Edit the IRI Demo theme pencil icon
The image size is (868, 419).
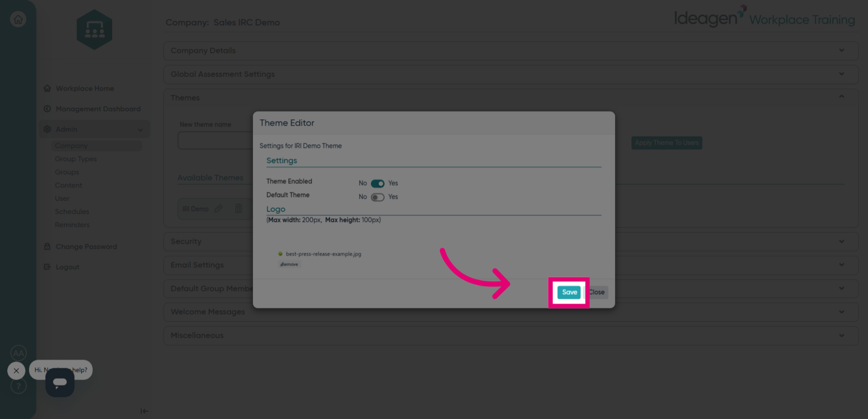coord(218,208)
